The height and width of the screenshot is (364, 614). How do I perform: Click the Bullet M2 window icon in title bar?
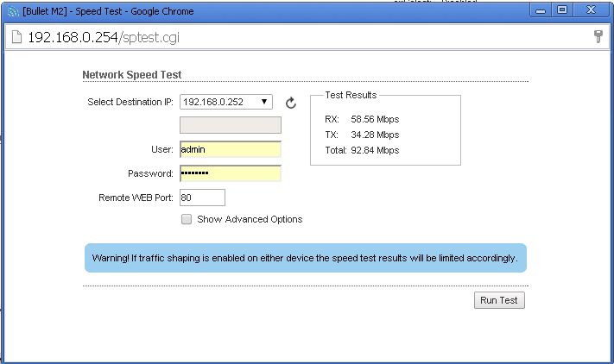11,11
